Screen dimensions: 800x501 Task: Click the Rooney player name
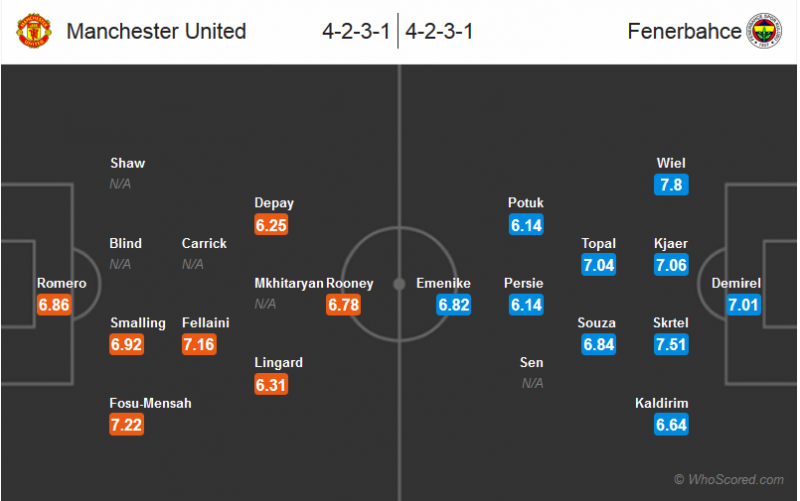(349, 283)
